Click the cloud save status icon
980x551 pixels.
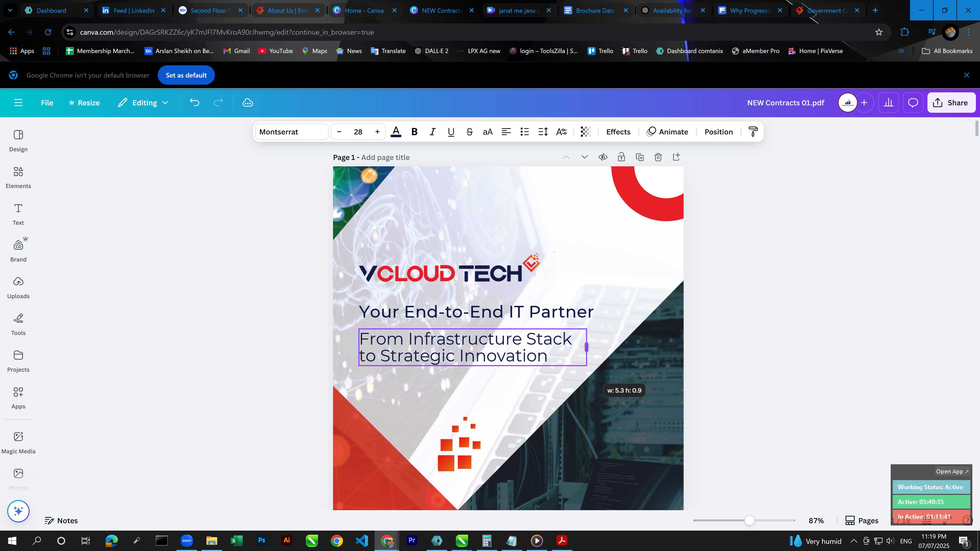[x=248, y=103]
